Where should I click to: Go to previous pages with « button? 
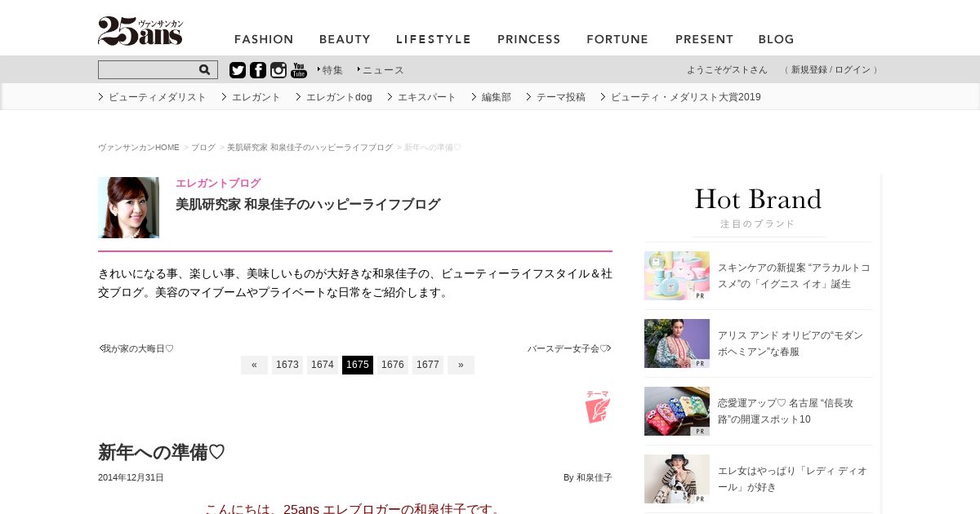tap(254, 365)
